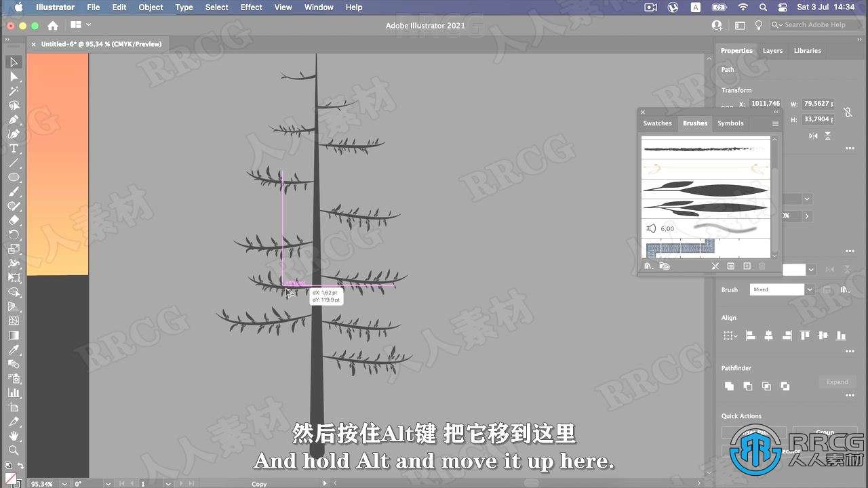868x488 pixels.
Task: Pick the Column Graph tool
Action: 14,392
